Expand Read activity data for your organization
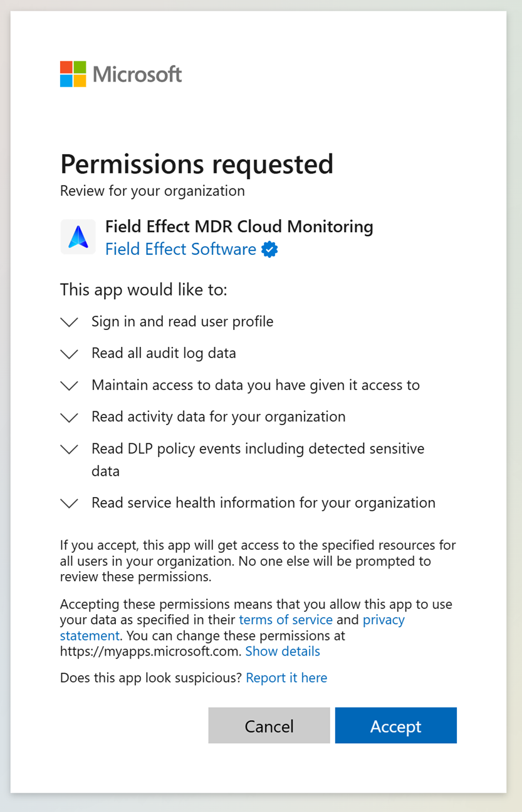Image resolution: width=522 pixels, height=812 pixels. pos(69,417)
